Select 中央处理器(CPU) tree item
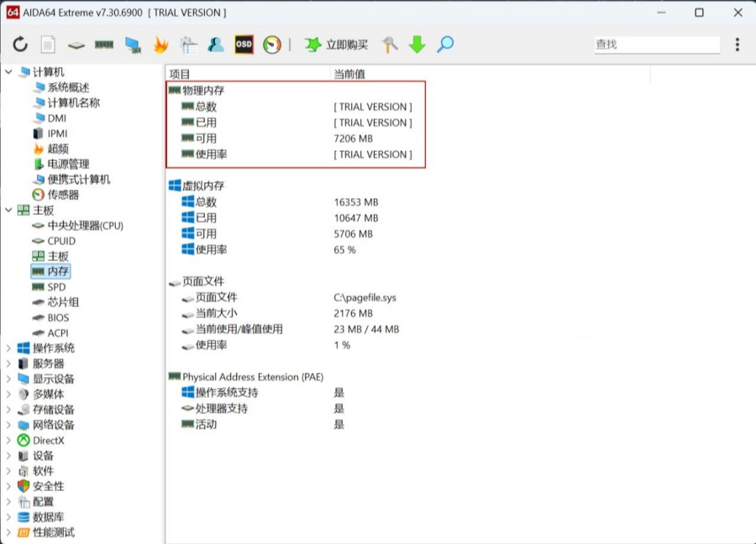The height and width of the screenshot is (544, 756). point(86,226)
